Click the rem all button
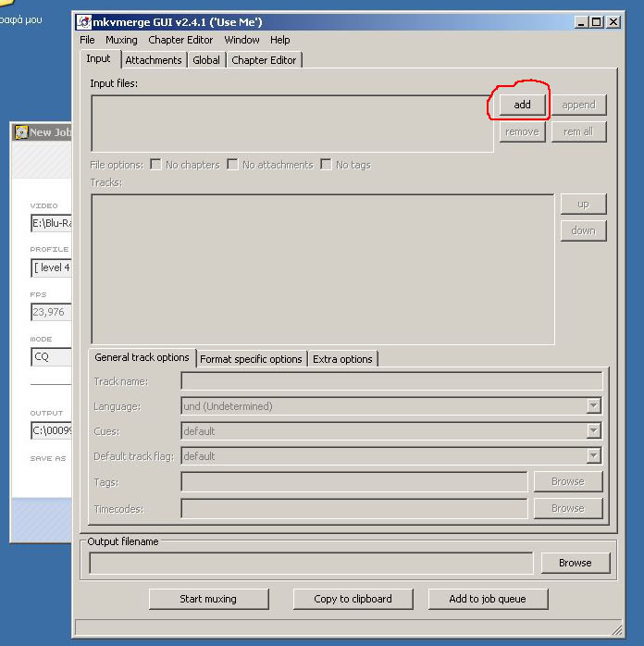644x646 pixels. click(x=579, y=131)
